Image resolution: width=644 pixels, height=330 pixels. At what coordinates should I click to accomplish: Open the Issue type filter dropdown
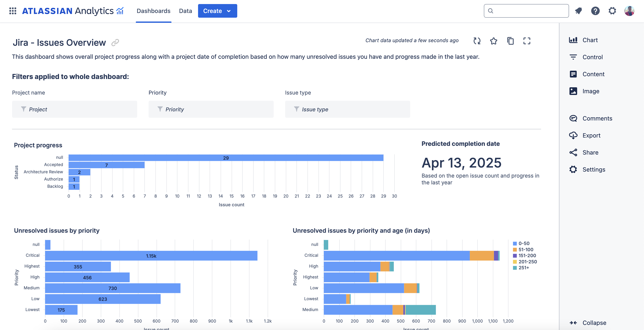(348, 109)
